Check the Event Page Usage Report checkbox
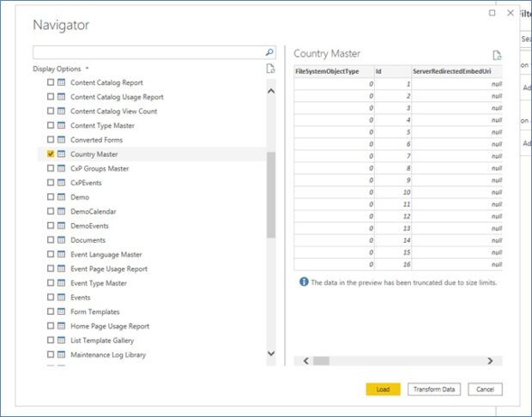532x417 pixels. pos(51,269)
